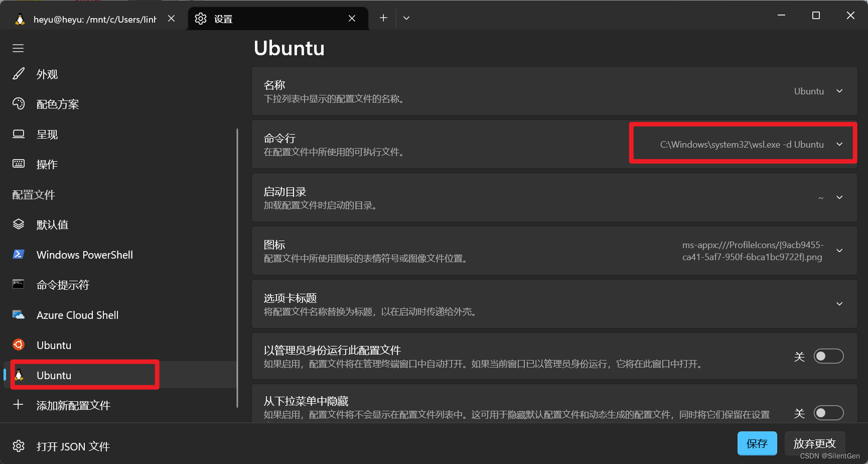
Task: Toggle 以管理员身份运行此配置文件 switch
Action: click(x=828, y=356)
